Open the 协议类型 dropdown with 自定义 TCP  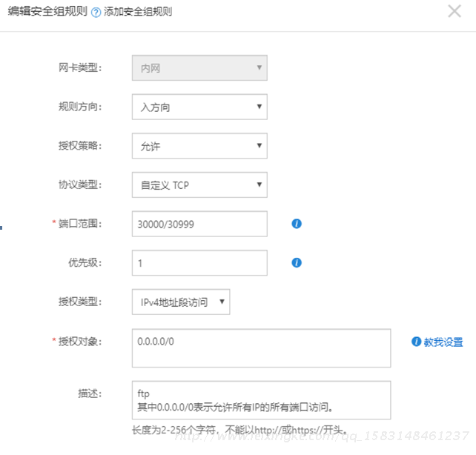tap(199, 185)
